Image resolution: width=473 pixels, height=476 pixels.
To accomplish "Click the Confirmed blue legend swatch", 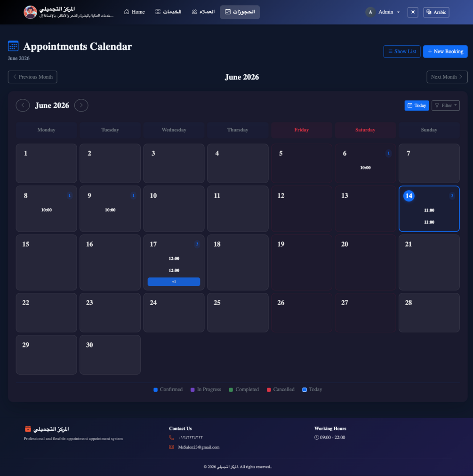I will (156, 390).
